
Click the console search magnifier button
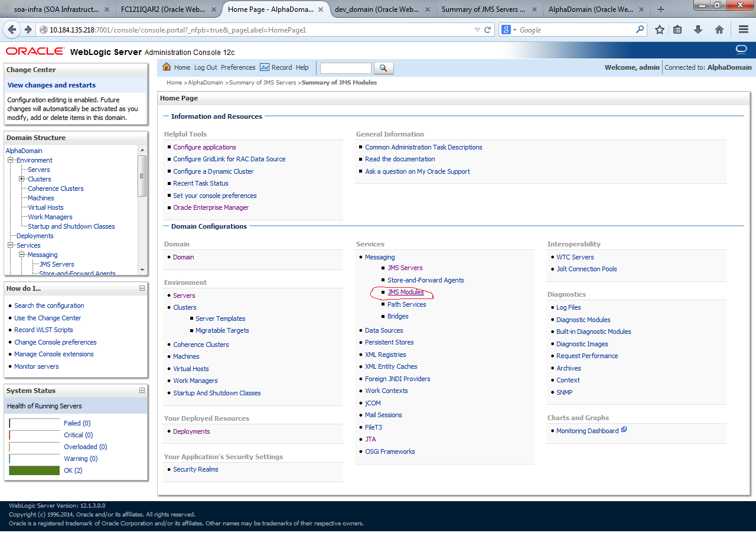pos(383,68)
